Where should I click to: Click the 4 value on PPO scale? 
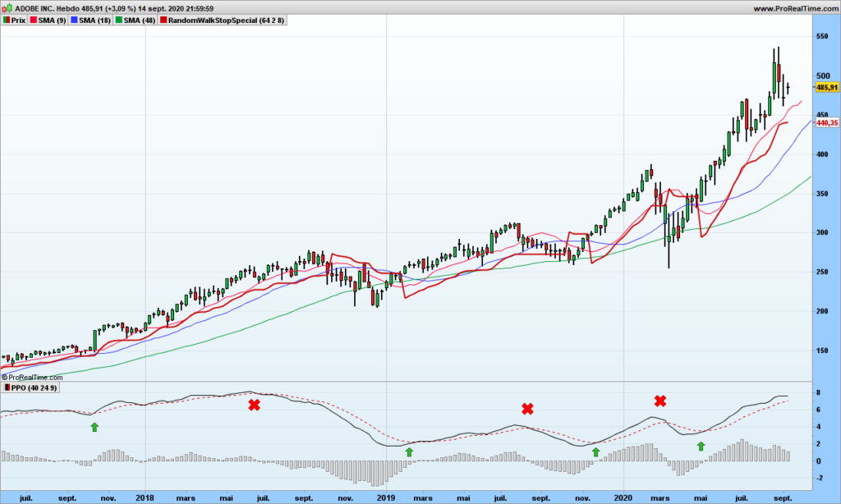[x=819, y=427]
